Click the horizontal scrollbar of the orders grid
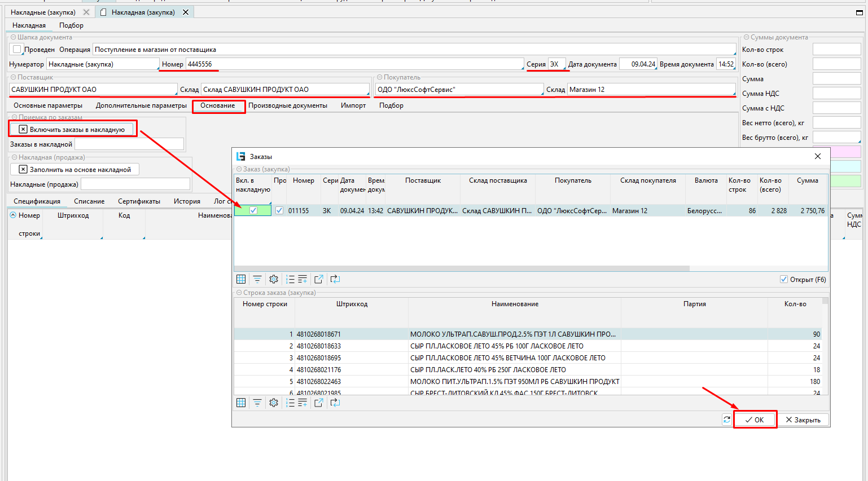 [462, 268]
